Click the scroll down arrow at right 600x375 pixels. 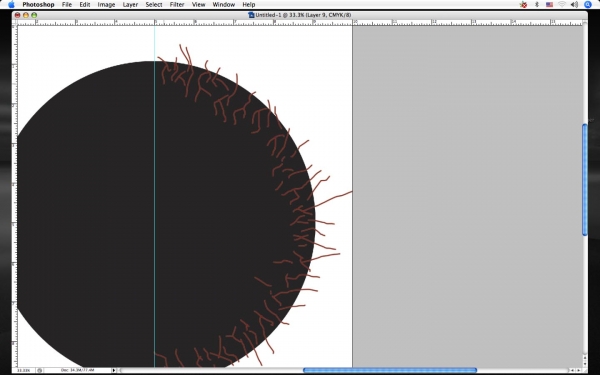coord(585,364)
